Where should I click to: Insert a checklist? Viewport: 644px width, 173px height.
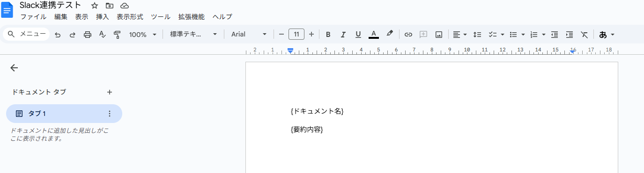tap(492, 34)
